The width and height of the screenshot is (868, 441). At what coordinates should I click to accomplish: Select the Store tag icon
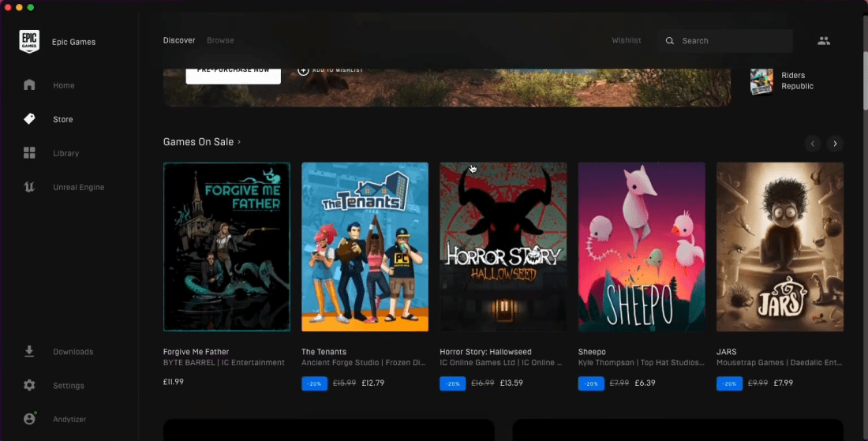pos(29,118)
